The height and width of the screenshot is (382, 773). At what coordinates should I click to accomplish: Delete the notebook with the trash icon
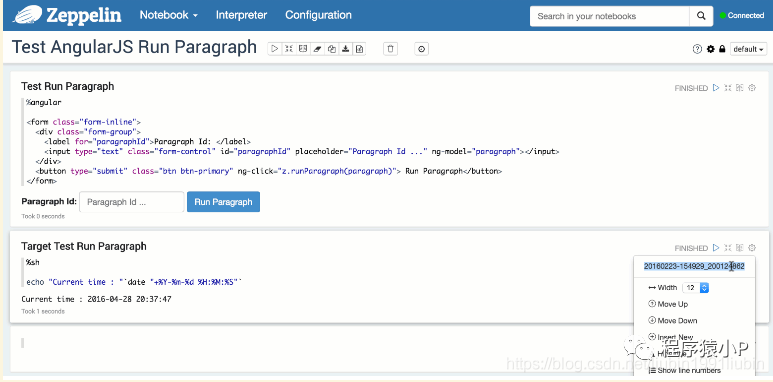point(390,49)
